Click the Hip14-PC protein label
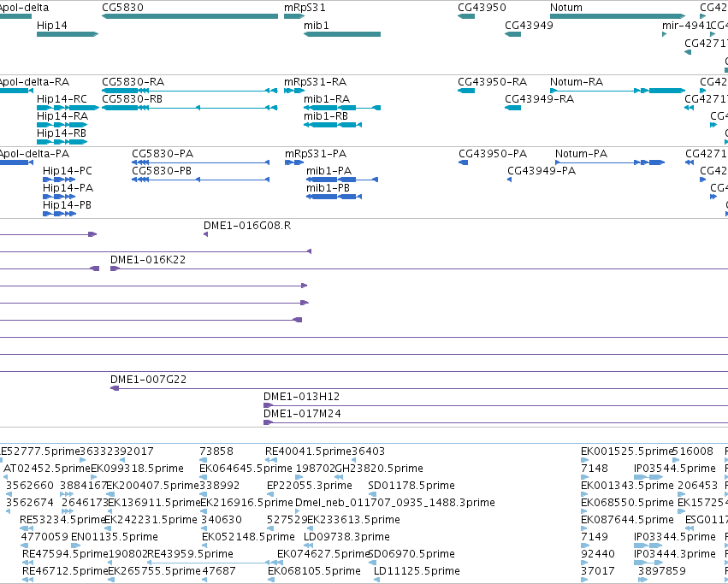The width and height of the screenshot is (728, 584). click(x=68, y=171)
